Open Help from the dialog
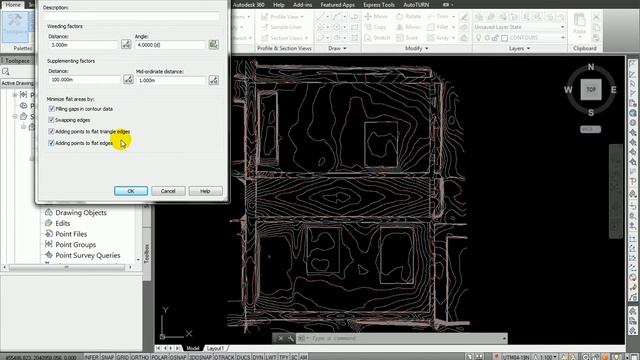 [205, 191]
